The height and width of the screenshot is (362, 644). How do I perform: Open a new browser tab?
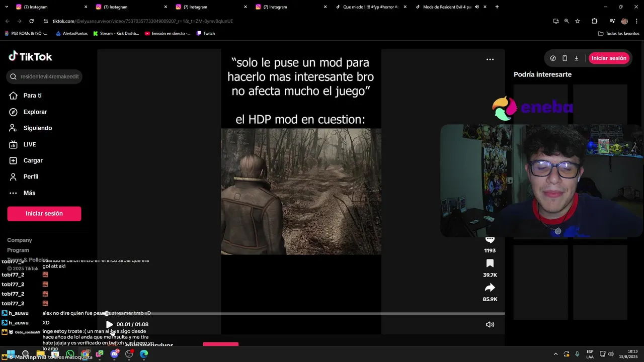(497, 7)
